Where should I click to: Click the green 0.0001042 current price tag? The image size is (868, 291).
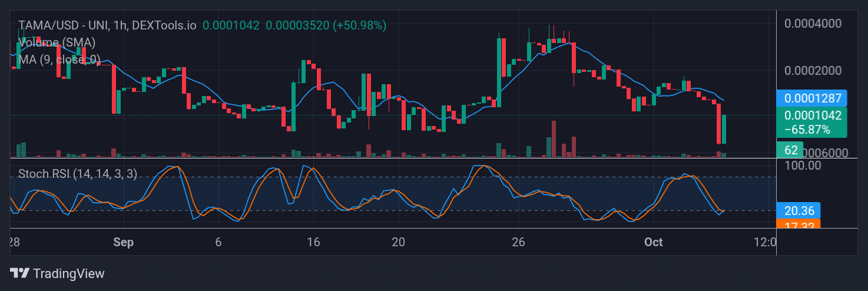(811, 116)
